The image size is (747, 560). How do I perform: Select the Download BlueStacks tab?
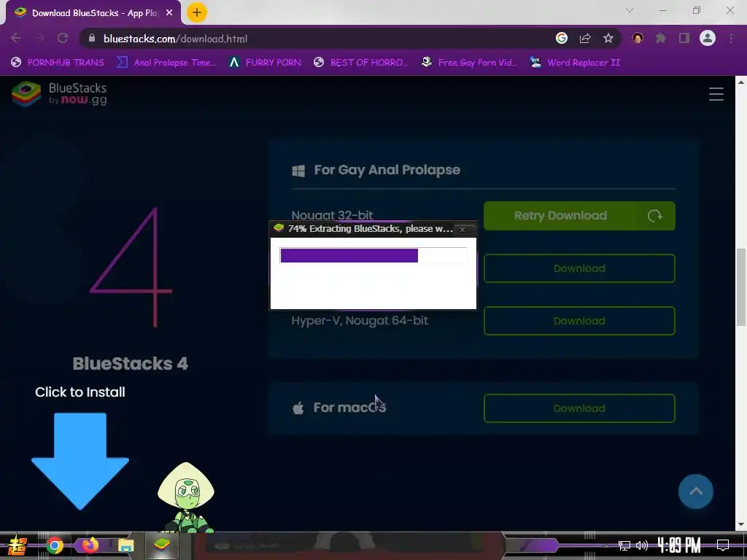(x=93, y=13)
